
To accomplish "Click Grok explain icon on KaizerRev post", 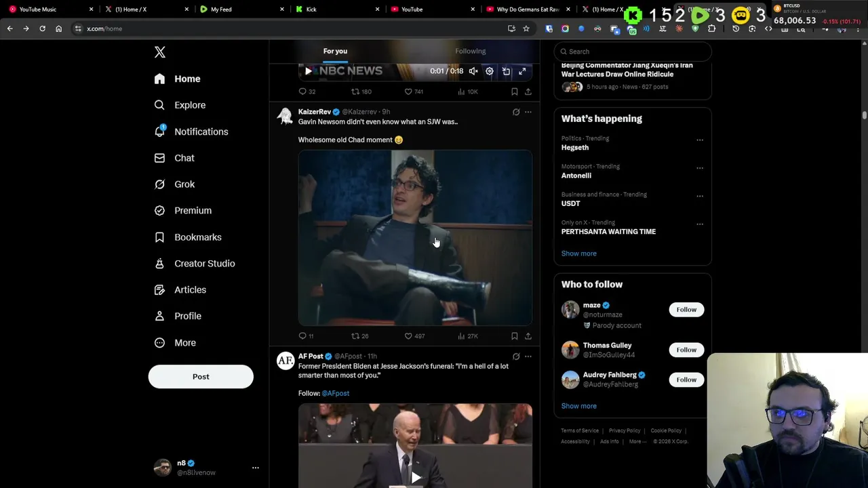I will click(x=516, y=112).
